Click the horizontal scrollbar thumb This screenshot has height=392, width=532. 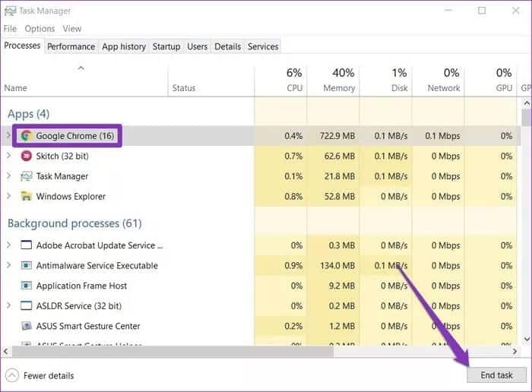[173, 352]
